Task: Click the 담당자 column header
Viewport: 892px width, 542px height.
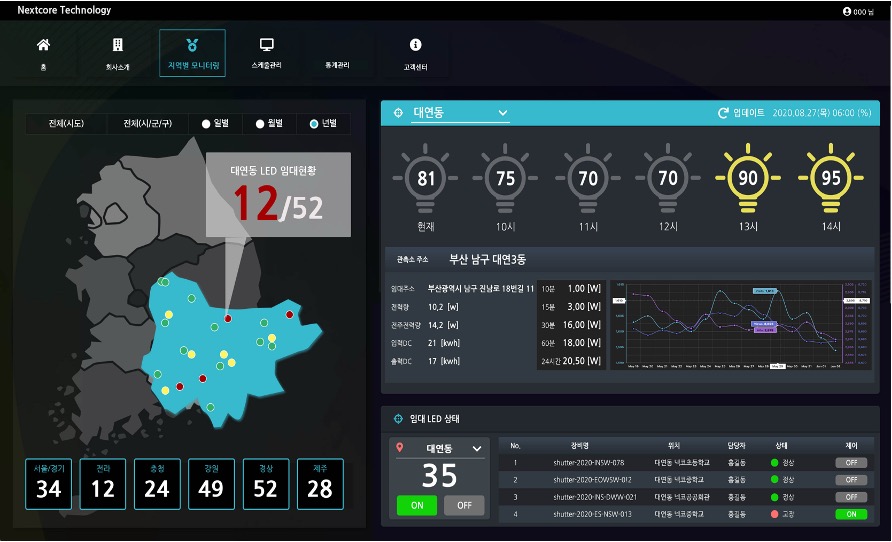Action: click(x=736, y=446)
